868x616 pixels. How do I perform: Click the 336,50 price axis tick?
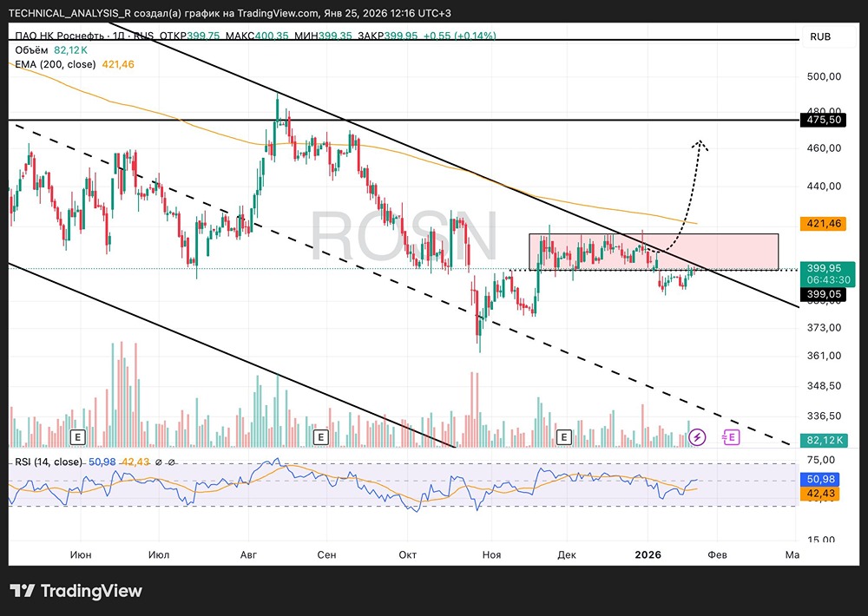tap(824, 416)
